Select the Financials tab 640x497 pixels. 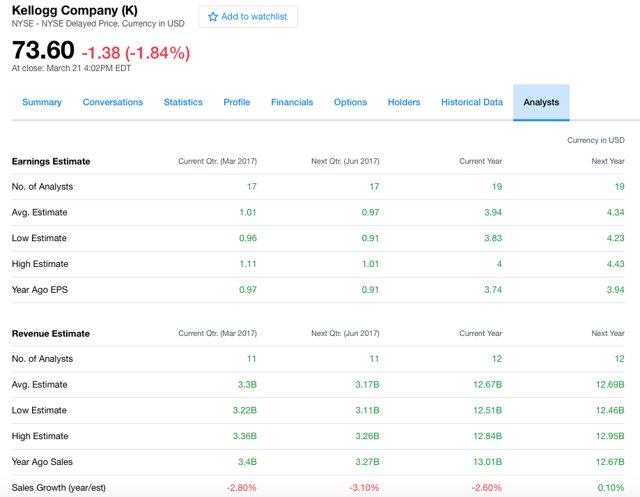click(292, 102)
